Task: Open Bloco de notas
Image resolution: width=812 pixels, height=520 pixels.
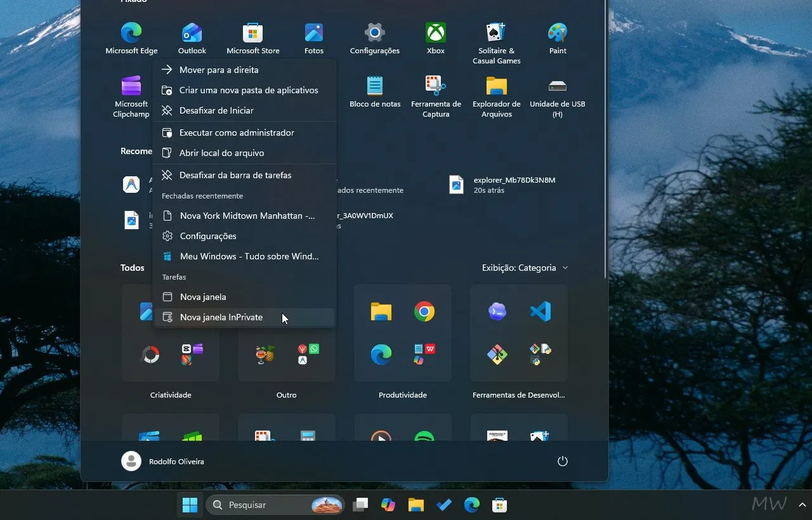Action: 374,92
